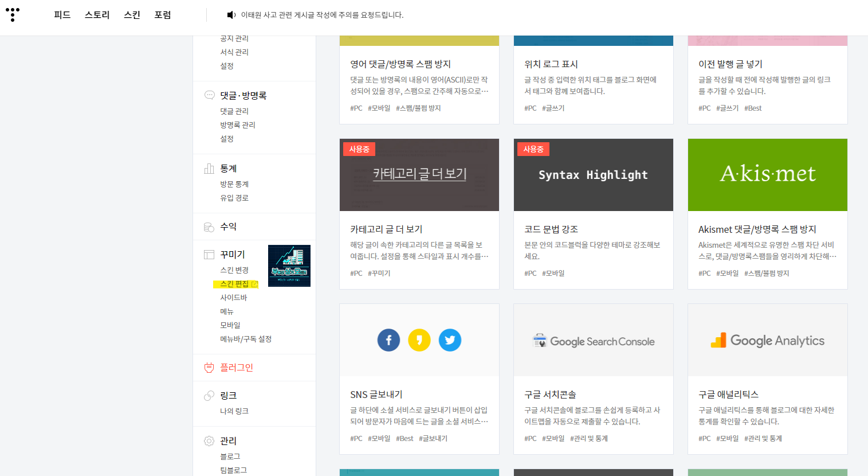This screenshot has width=868, height=476.
Task: Open the 이태원 사고 announcement notice
Action: pyautogui.click(x=322, y=15)
